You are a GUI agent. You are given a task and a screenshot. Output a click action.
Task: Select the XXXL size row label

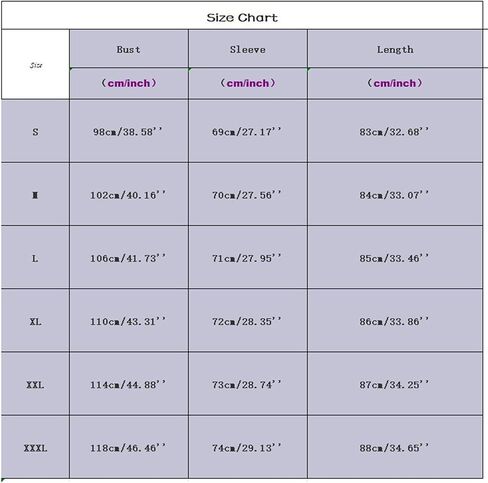35,447
